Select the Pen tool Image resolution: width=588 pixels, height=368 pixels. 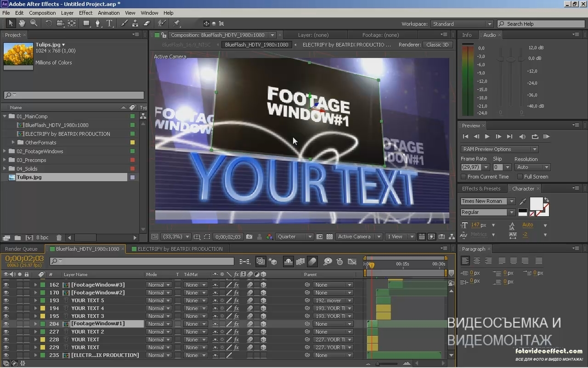97,23
